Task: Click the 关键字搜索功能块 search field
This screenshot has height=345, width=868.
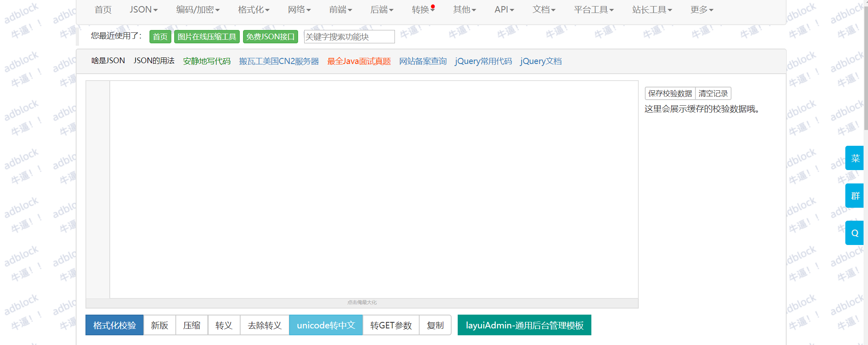Action: click(x=349, y=37)
